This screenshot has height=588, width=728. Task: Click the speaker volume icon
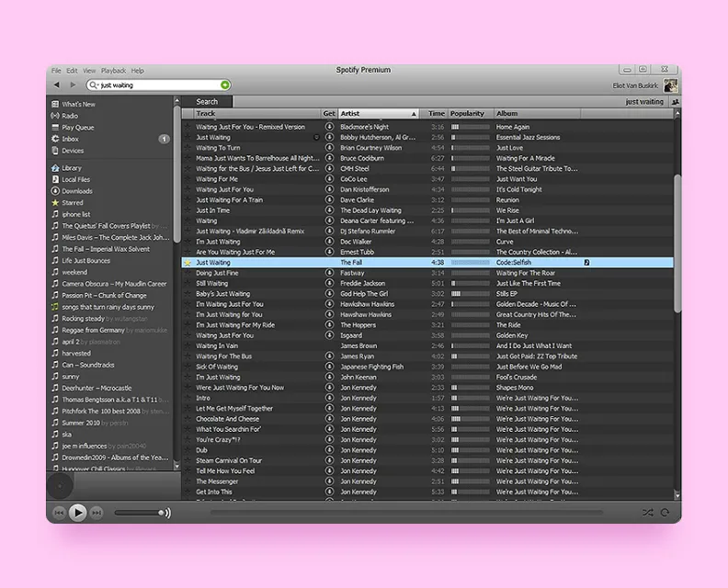click(x=168, y=513)
